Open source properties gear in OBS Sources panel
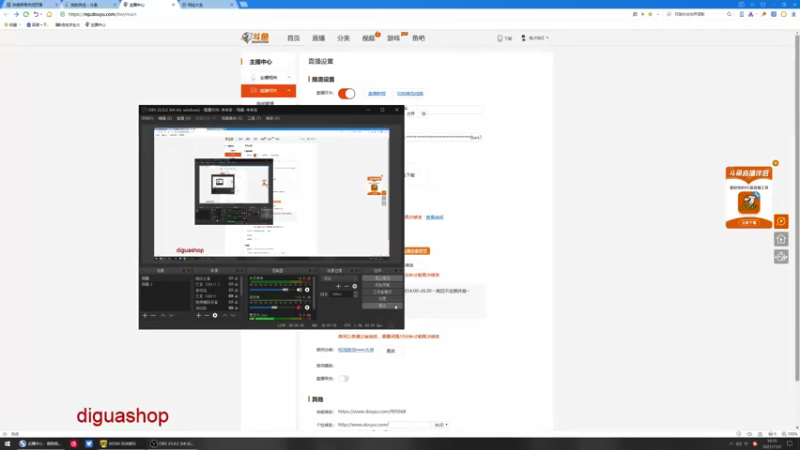 pos(215,315)
